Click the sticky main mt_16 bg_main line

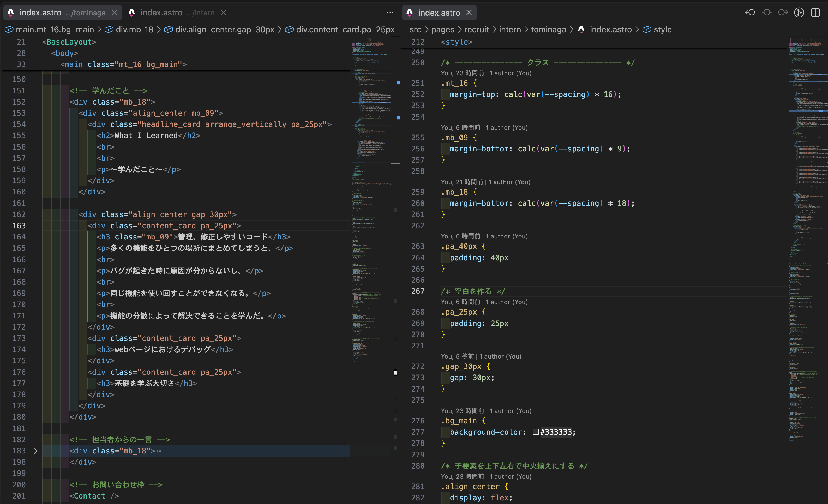pyautogui.click(x=123, y=64)
